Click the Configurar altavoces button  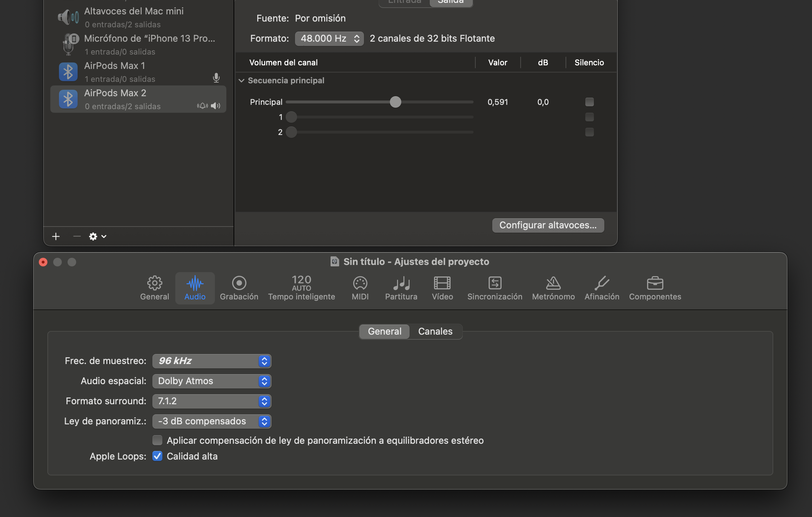[548, 225]
